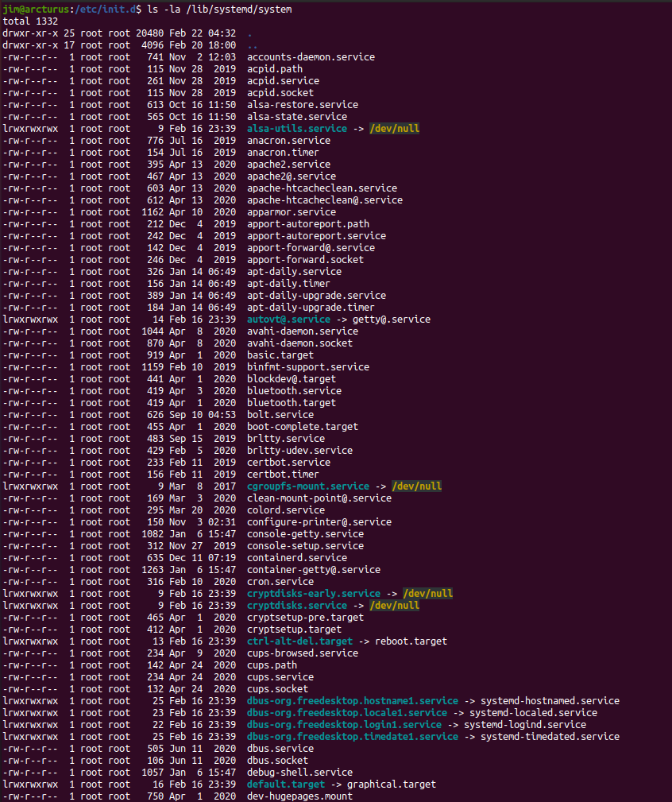
Task: Click the cryptdisks-early.service symlink name
Action: coord(314,594)
